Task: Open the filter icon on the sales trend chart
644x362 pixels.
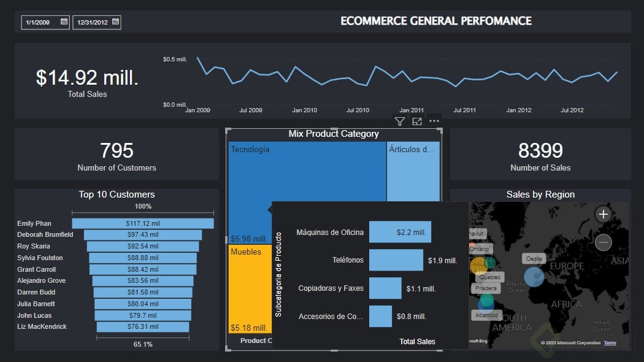Action: pos(399,121)
